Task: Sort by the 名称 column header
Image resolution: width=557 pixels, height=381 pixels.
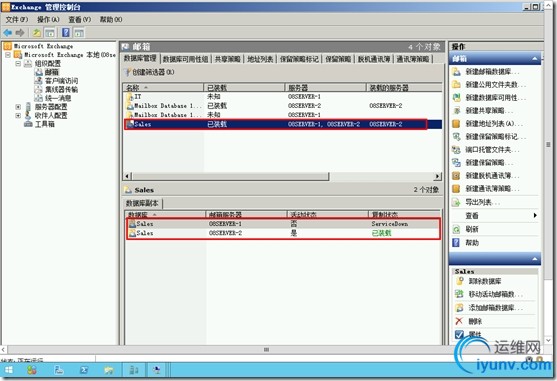Action: (163, 87)
